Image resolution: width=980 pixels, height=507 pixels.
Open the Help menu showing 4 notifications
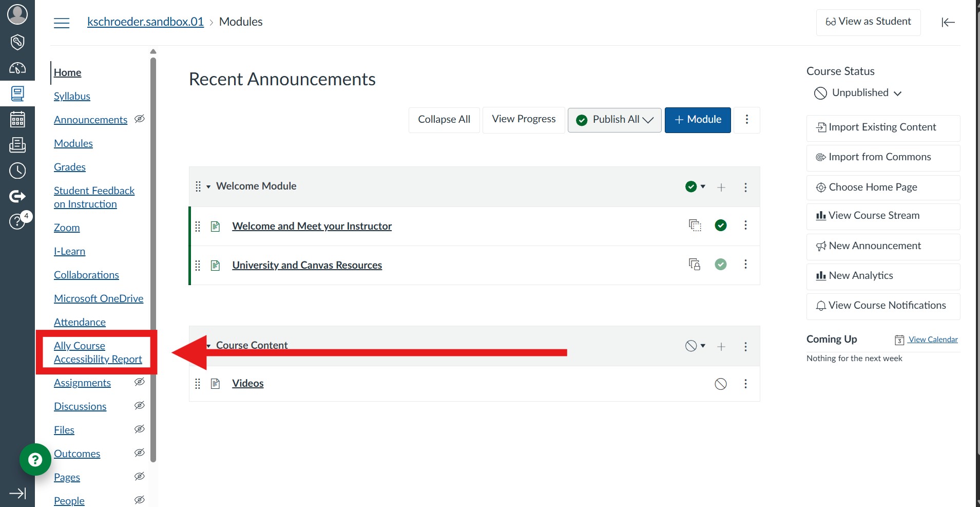17,222
